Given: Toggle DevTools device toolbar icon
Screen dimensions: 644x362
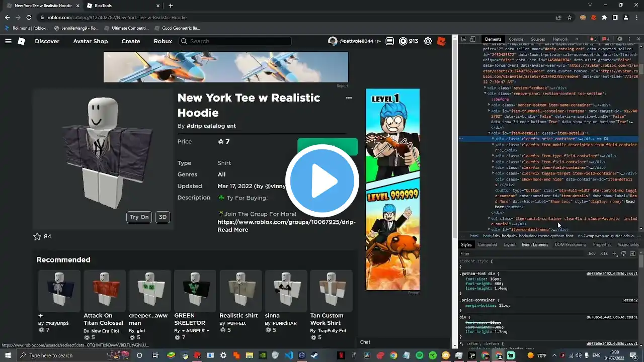Looking at the screenshot, I should [473, 39].
